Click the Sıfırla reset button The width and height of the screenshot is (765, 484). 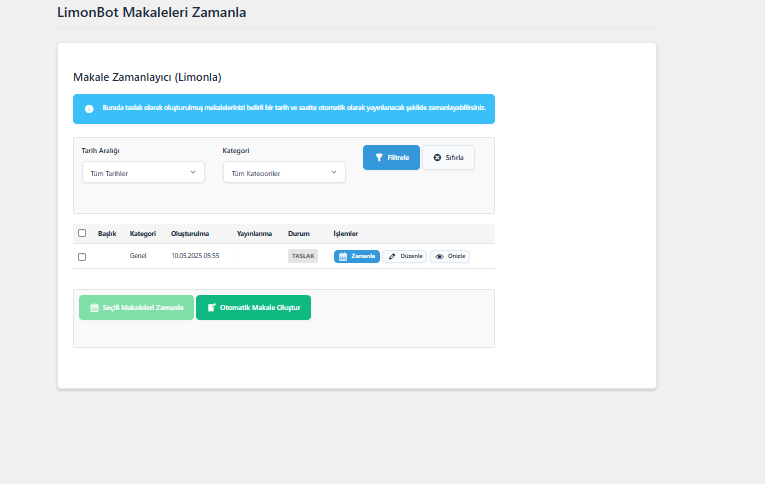coord(448,158)
